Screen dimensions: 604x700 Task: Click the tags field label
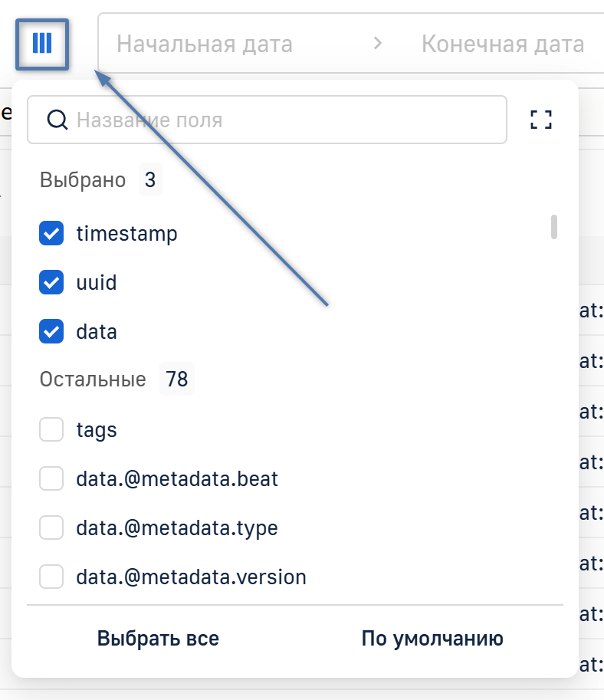click(97, 430)
